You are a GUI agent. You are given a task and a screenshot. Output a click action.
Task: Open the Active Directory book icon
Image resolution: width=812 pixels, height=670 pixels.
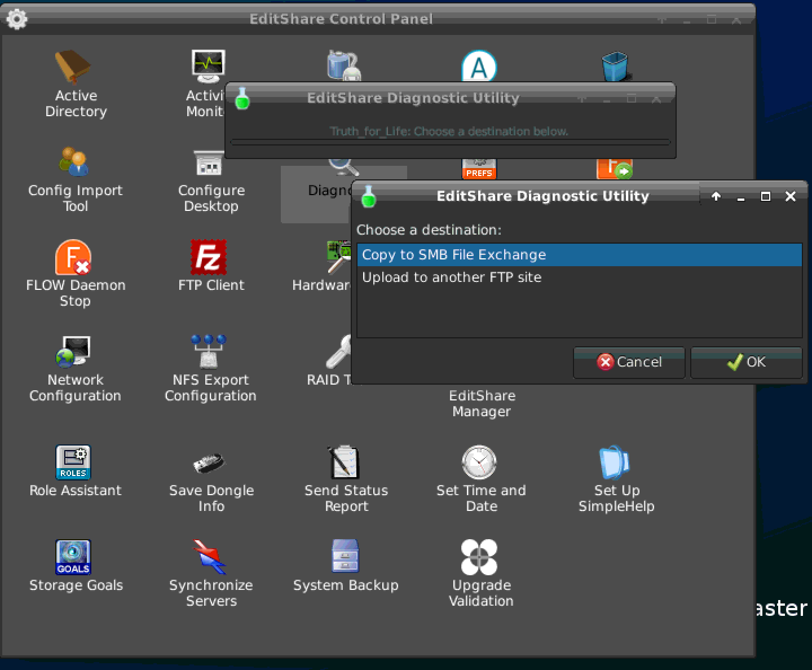73,67
